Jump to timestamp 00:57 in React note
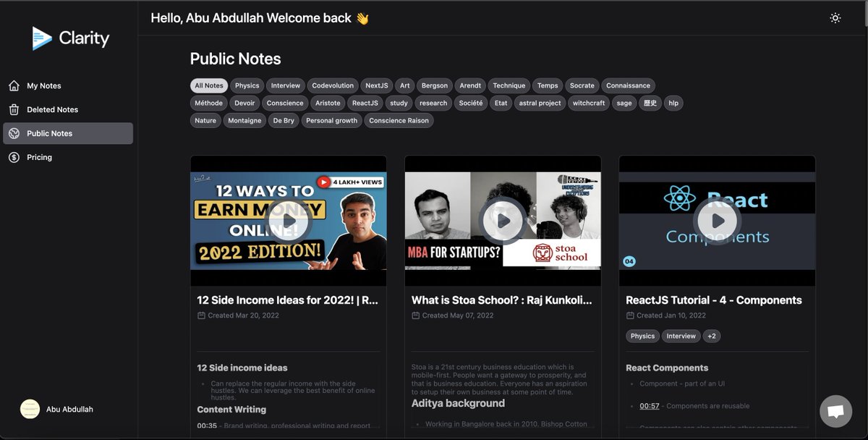The height and width of the screenshot is (440, 868). point(650,406)
